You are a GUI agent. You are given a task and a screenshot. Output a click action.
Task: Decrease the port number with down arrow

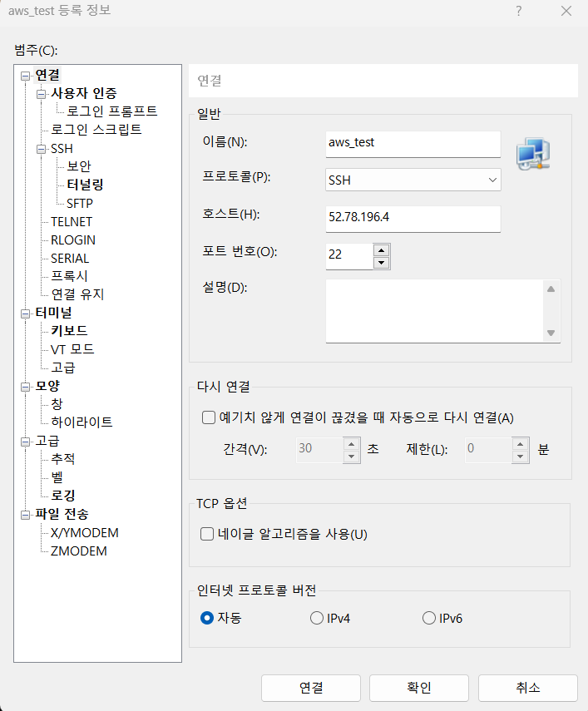[x=381, y=263]
